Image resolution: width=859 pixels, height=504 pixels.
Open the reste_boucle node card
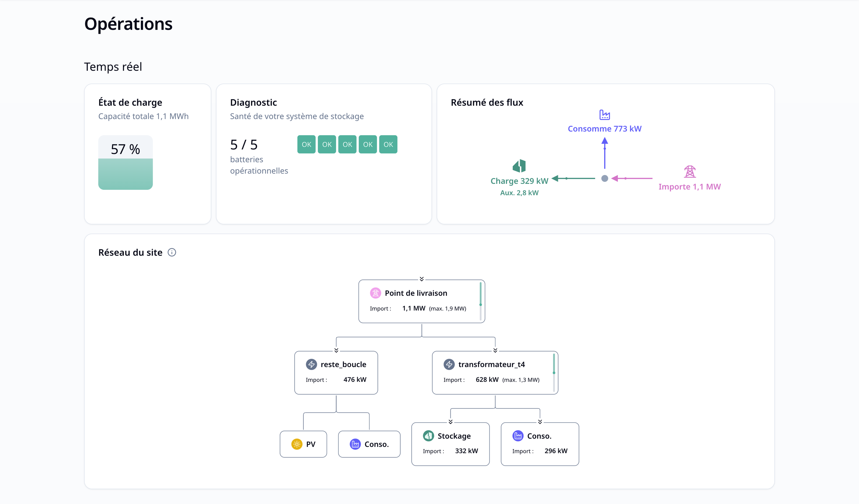click(x=336, y=372)
